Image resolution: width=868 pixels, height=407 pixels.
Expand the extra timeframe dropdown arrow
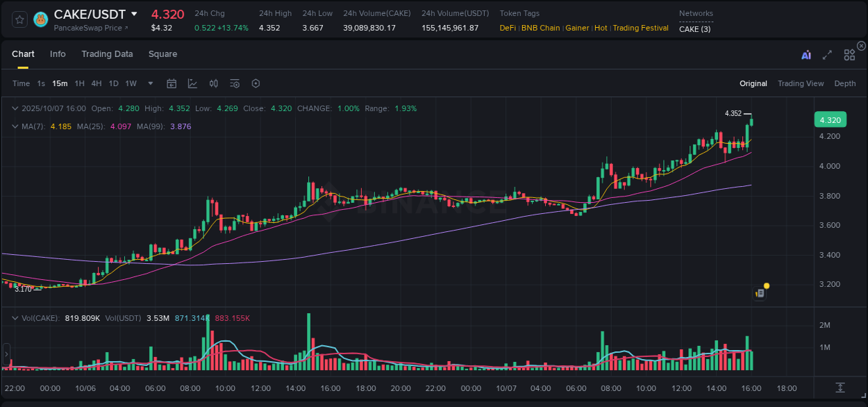pos(149,83)
